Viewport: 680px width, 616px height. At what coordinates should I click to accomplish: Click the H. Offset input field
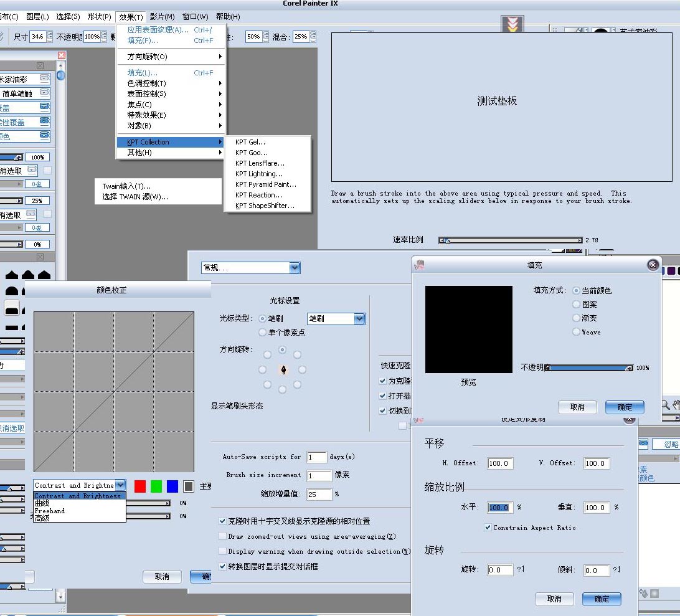(x=500, y=463)
